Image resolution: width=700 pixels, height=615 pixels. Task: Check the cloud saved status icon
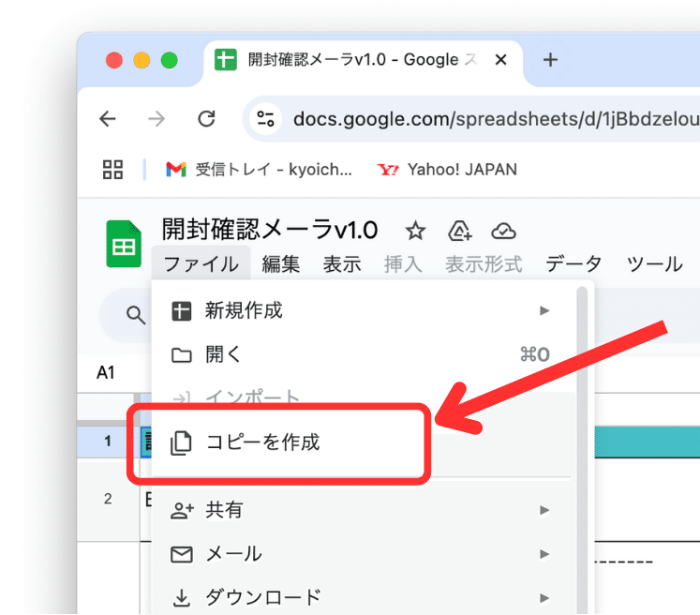click(503, 232)
